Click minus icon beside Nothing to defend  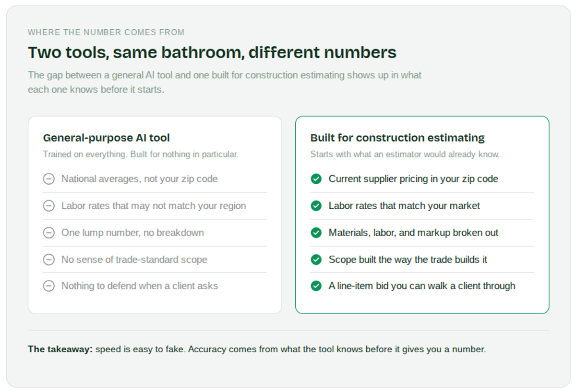pyautogui.click(x=48, y=286)
